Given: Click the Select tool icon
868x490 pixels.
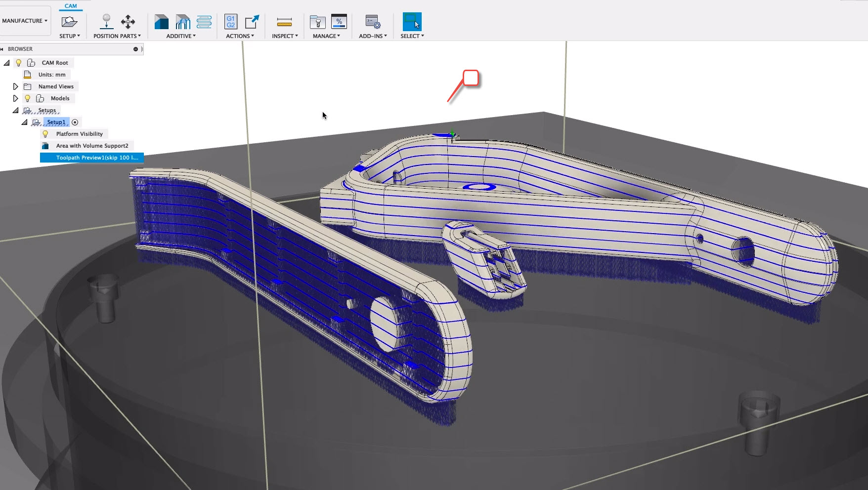Looking at the screenshot, I should point(412,22).
